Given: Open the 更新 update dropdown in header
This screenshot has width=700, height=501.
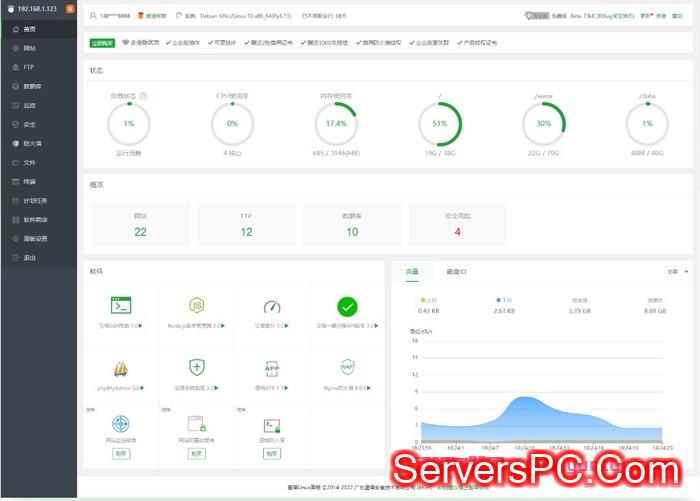Looking at the screenshot, I should pos(646,16).
